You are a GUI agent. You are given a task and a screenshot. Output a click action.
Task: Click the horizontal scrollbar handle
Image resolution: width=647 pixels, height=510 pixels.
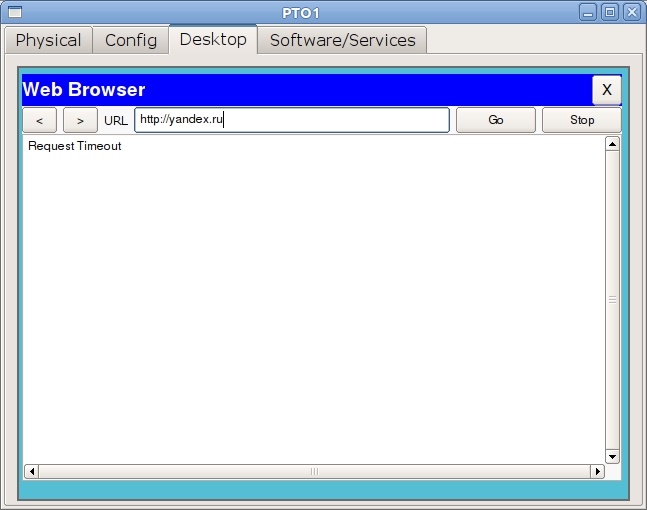point(314,471)
